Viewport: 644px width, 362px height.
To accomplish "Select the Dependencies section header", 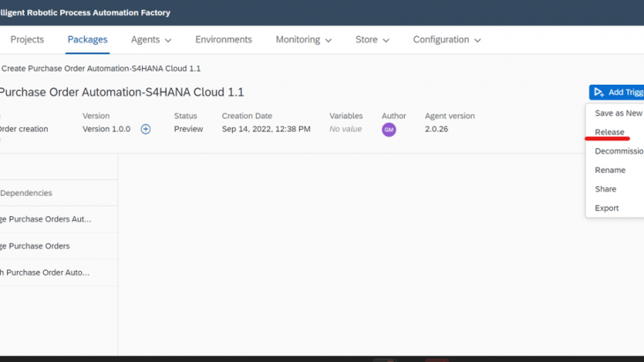I will pos(26,193).
